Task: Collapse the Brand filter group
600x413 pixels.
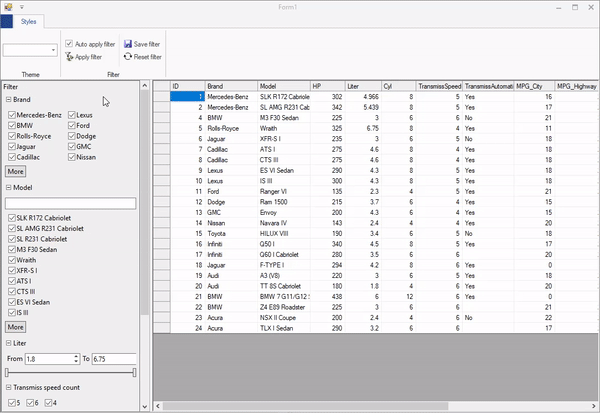Action: pos(9,101)
